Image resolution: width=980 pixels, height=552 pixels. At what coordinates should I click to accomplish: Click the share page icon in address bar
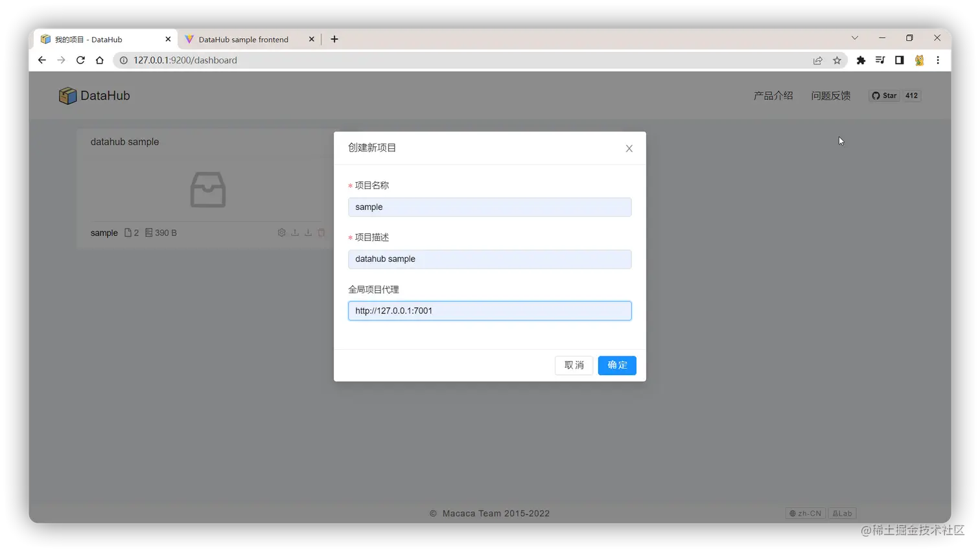click(x=818, y=60)
